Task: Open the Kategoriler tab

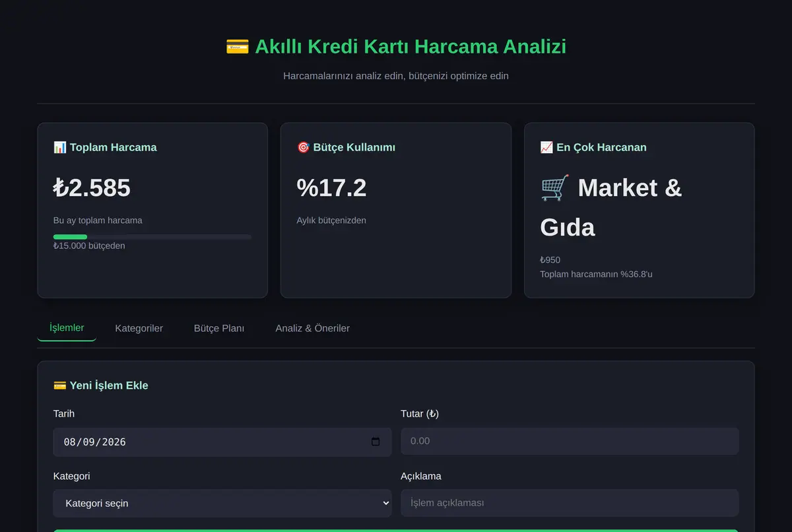Action: pyautogui.click(x=139, y=328)
